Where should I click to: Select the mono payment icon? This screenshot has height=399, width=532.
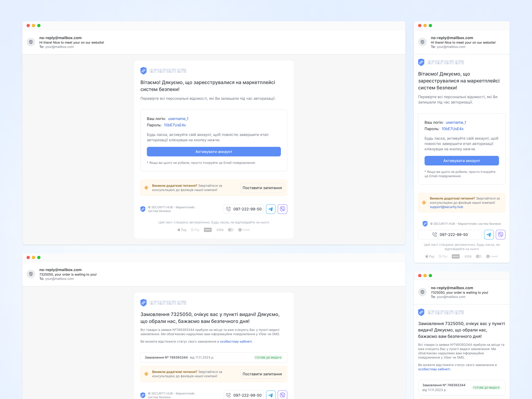tap(208, 230)
